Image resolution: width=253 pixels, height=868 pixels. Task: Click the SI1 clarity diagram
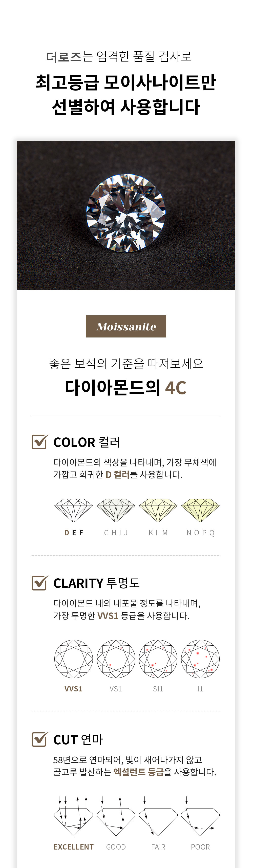(x=158, y=659)
